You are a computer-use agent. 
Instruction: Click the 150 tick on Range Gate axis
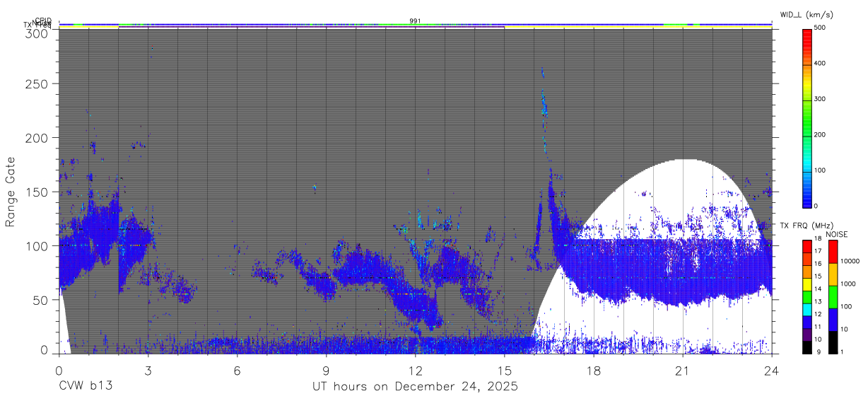tap(38, 192)
